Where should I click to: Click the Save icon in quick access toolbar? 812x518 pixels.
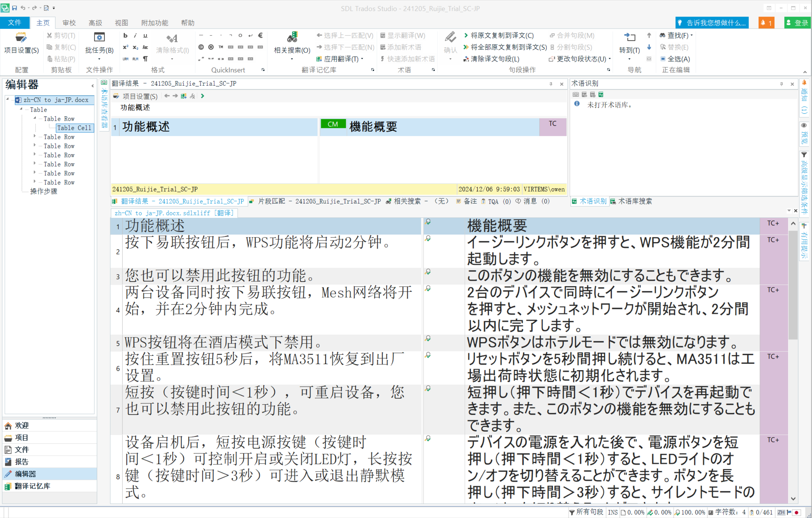point(15,8)
